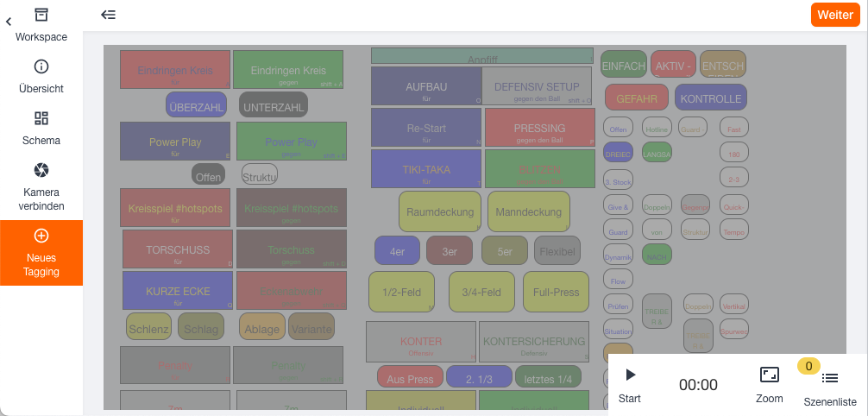Click the back chevron in the sidebar
This screenshot has height=416, width=868.
click(x=9, y=22)
